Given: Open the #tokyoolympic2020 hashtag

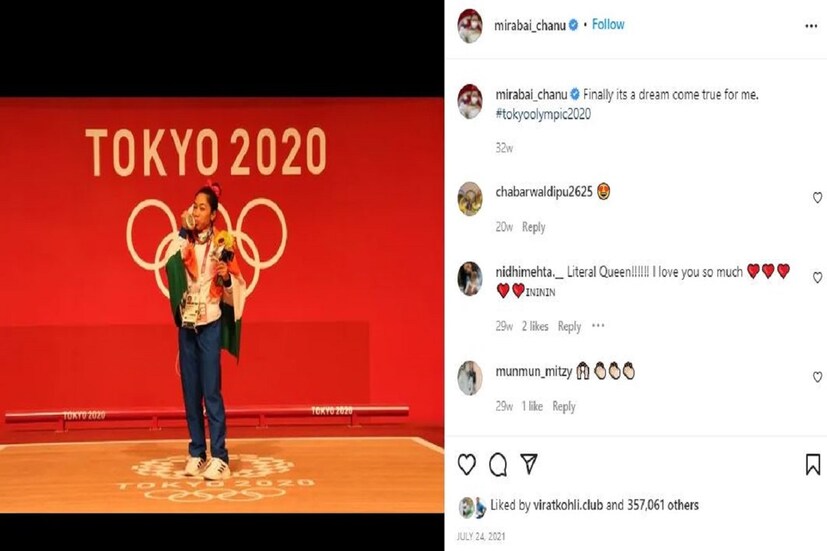Looking at the screenshot, I should pyautogui.click(x=543, y=114).
